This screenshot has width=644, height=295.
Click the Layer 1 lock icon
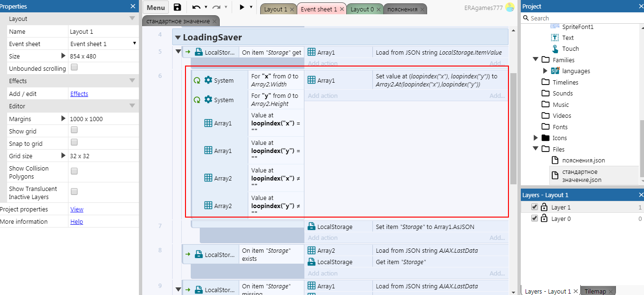point(544,207)
